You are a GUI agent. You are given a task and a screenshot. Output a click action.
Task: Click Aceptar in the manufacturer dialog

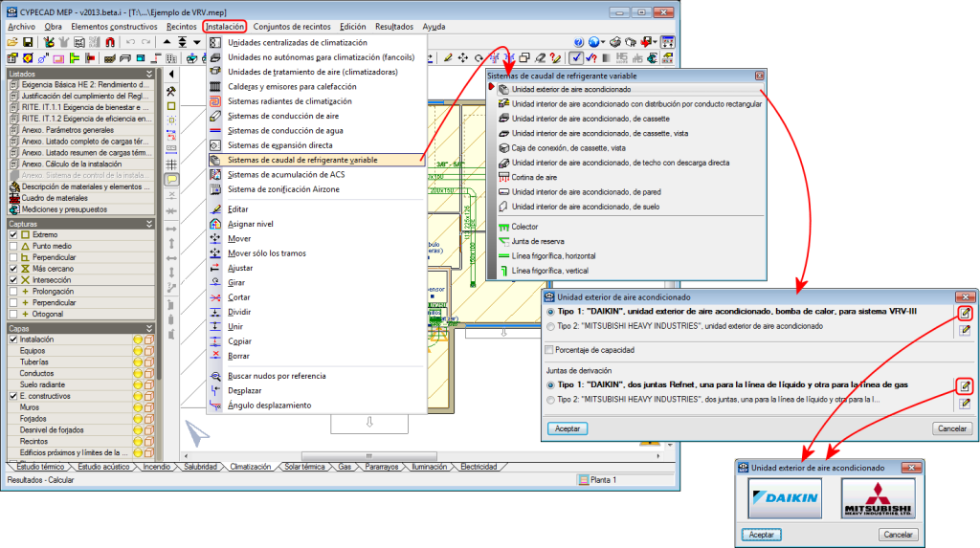(x=761, y=535)
